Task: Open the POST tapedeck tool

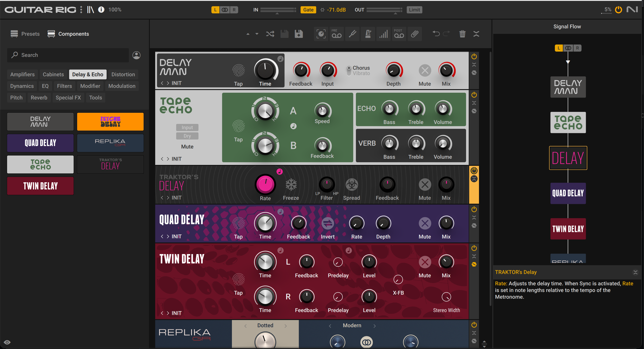Action: tap(399, 34)
